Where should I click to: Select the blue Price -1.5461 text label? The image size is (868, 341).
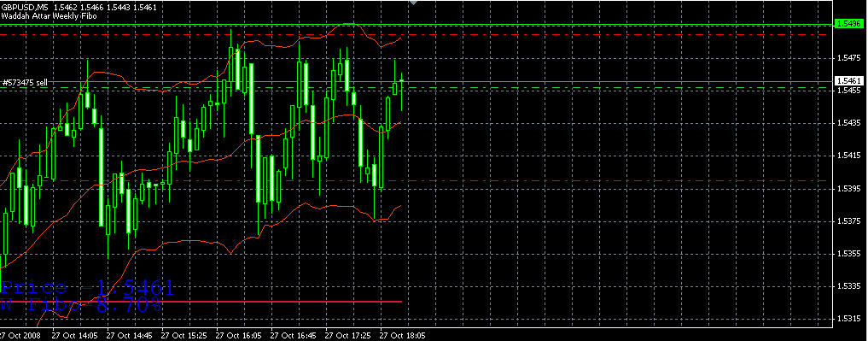pyautogui.click(x=87, y=288)
